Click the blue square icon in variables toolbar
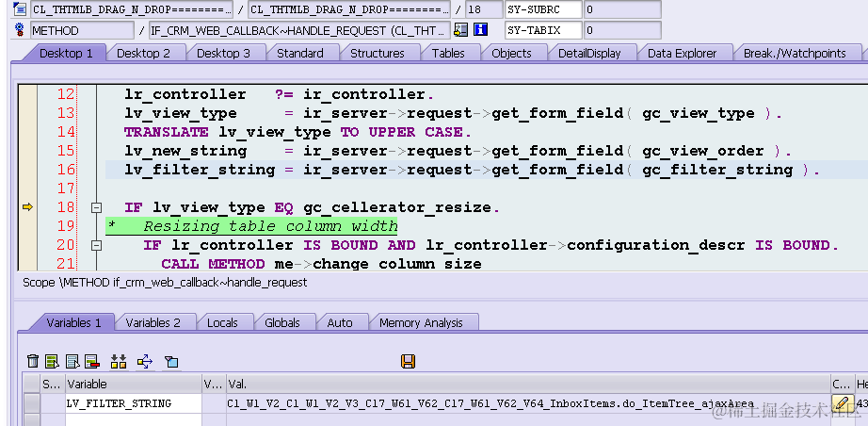The width and height of the screenshot is (868, 426). tap(171, 362)
